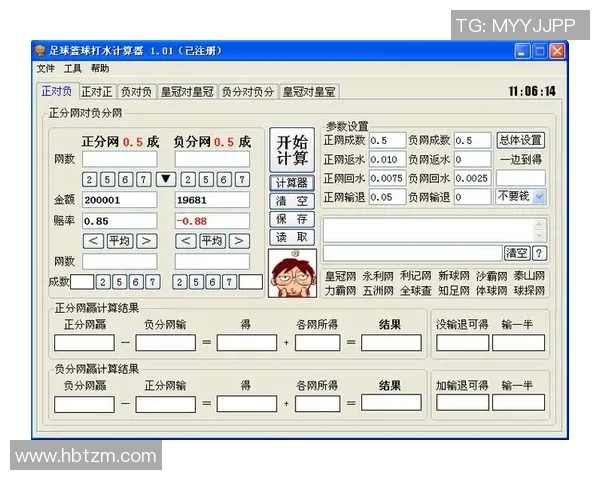
Task: Click the 清空 button next to the question mark
Action: pyautogui.click(x=517, y=253)
